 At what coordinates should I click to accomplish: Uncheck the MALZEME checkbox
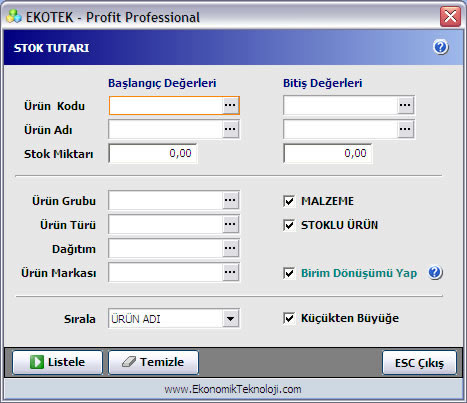pos(289,201)
